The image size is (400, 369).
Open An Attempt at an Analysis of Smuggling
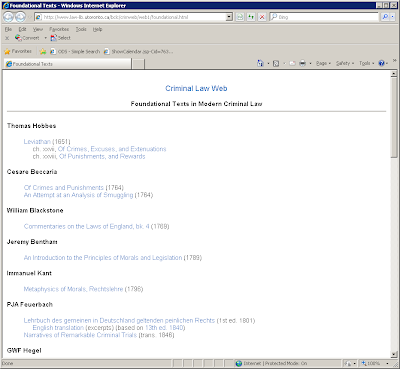click(78, 195)
